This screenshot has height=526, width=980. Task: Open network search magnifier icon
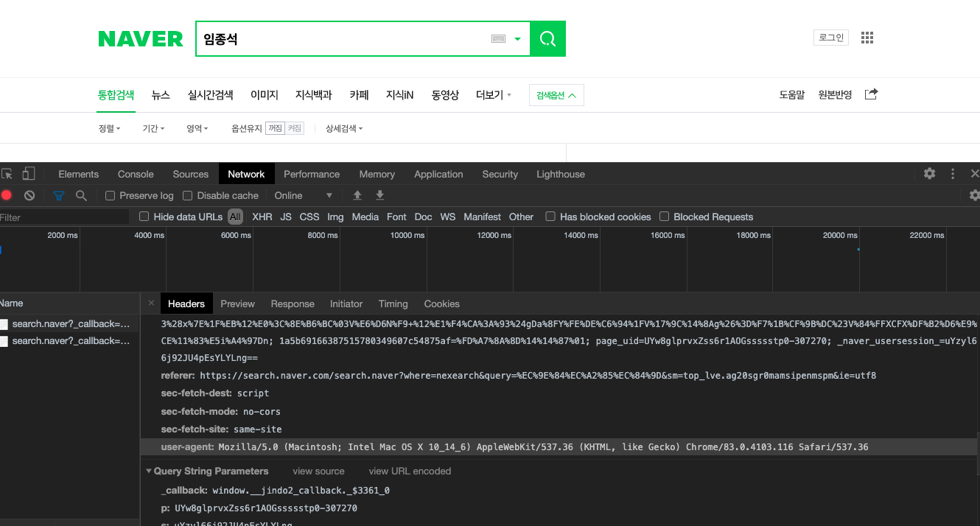coord(81,195)
